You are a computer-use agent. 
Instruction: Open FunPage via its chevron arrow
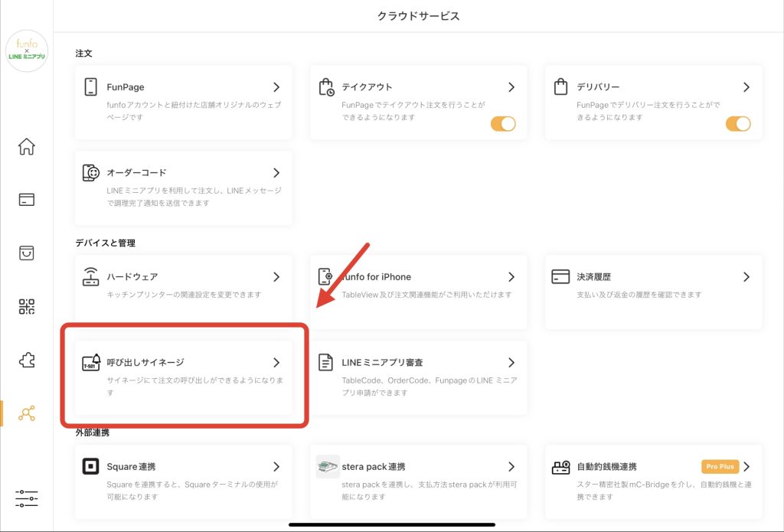click(276, 87)
